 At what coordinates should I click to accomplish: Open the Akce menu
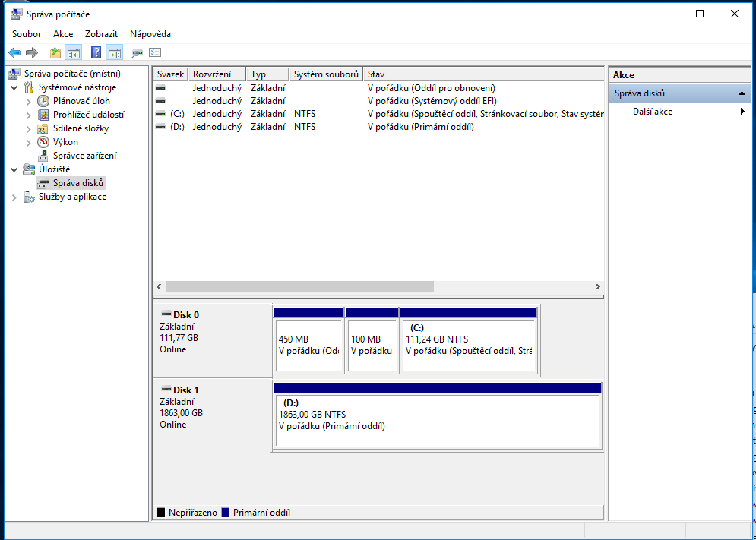pos(63,34)
